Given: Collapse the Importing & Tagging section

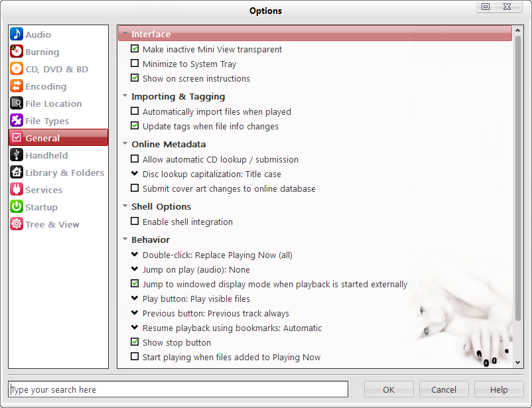Looking at the screenshot, I should point(125,96).
